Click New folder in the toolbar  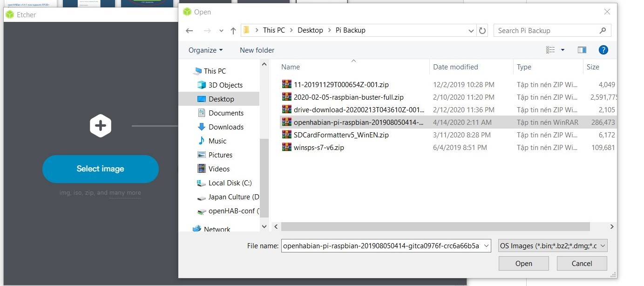pyautogui.click(x=257, y=50)
